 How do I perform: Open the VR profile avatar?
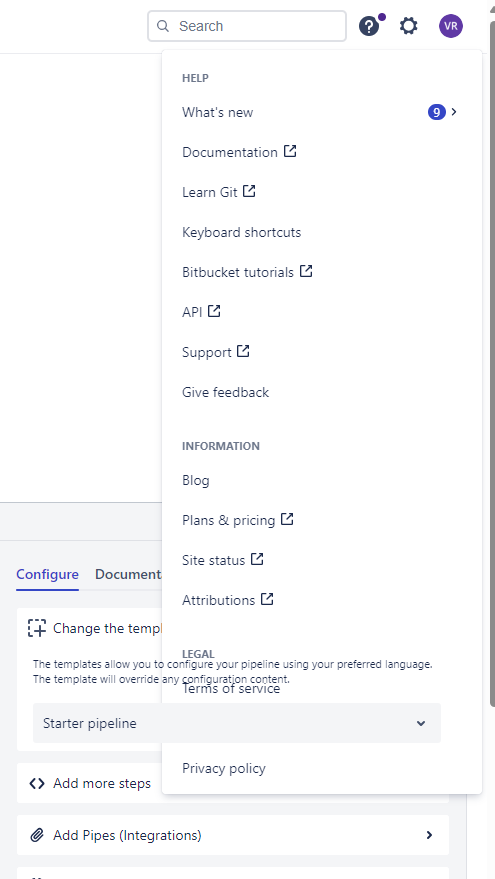[x=451, y=26]
